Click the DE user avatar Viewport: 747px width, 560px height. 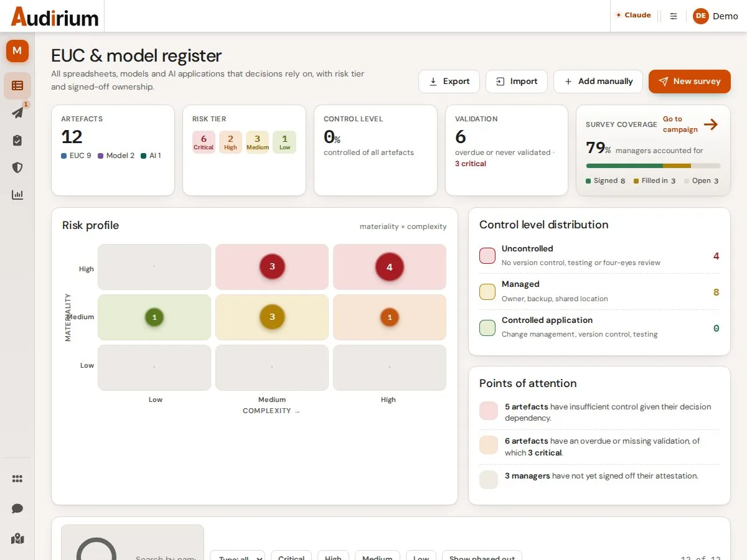tap(701, 16)
